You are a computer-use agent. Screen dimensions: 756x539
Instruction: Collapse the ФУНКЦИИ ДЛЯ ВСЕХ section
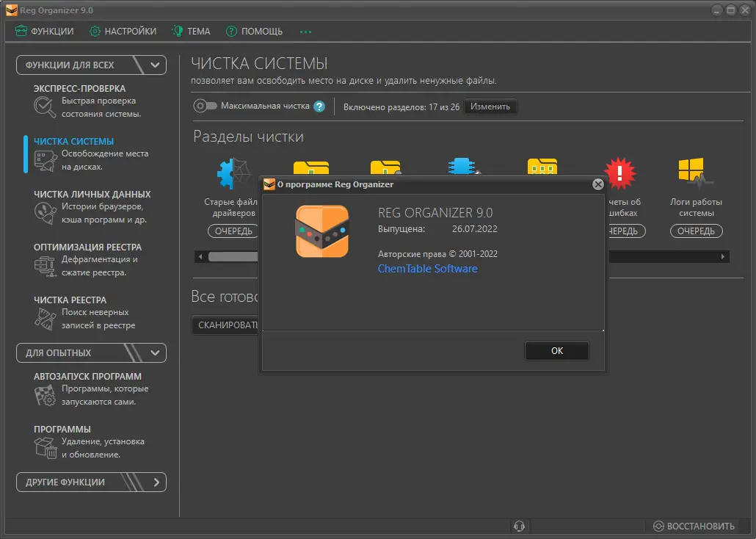click(155, 65)
